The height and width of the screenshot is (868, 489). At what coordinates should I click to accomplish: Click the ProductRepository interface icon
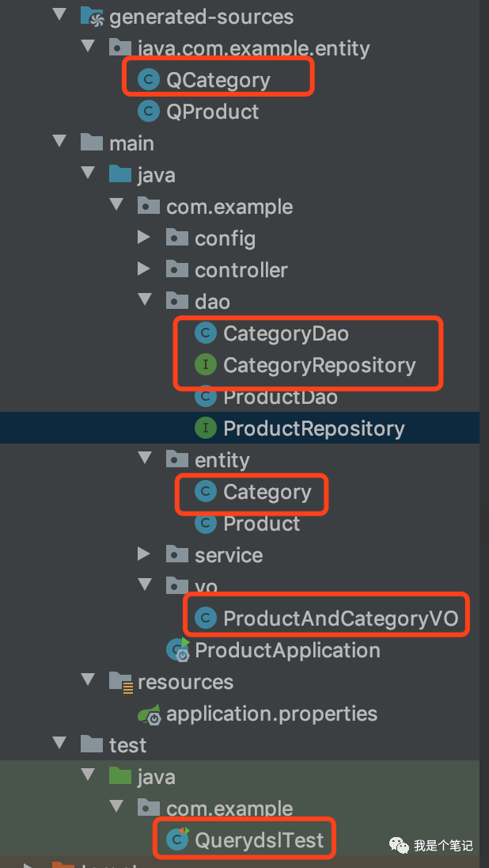point(205,428)
